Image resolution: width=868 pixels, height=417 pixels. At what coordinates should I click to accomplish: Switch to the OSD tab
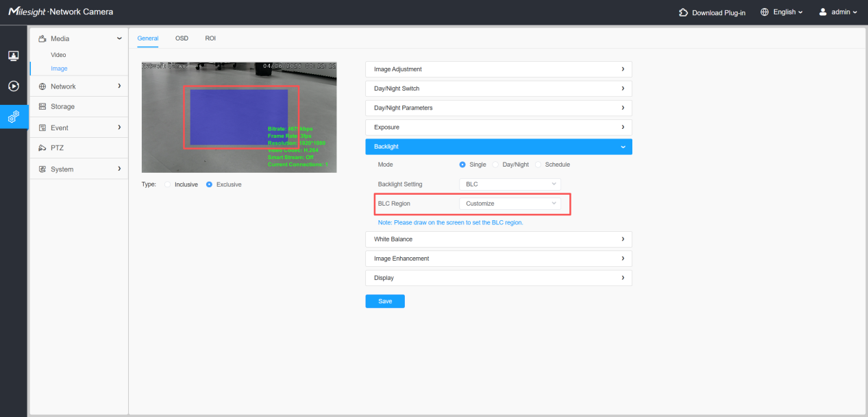pos(182,38)
